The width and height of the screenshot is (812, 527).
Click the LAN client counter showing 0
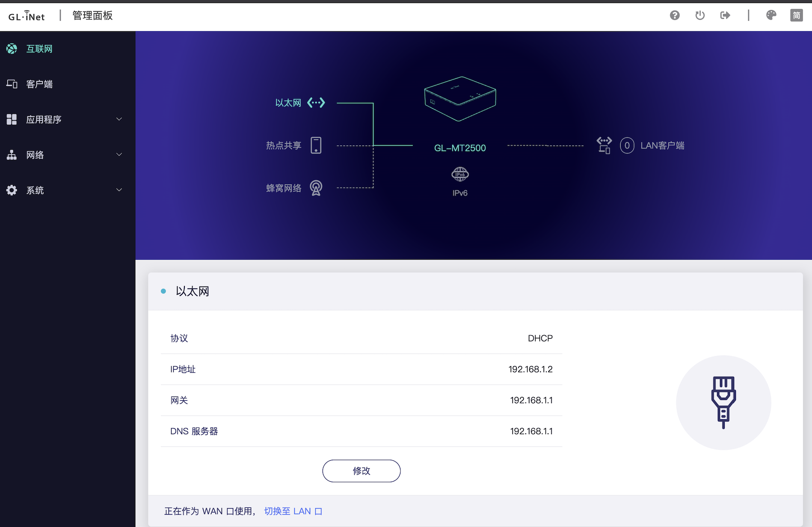point(627,145)
